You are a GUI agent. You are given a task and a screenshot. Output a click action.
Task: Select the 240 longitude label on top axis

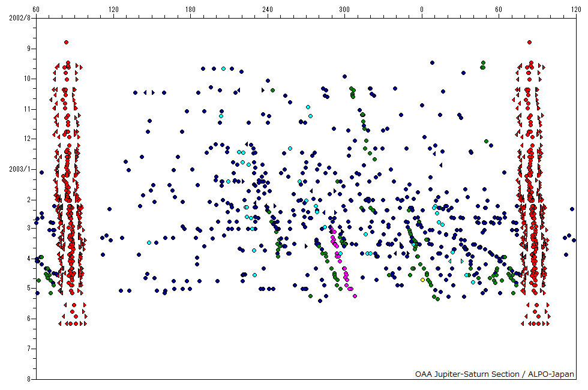[268, 10]
